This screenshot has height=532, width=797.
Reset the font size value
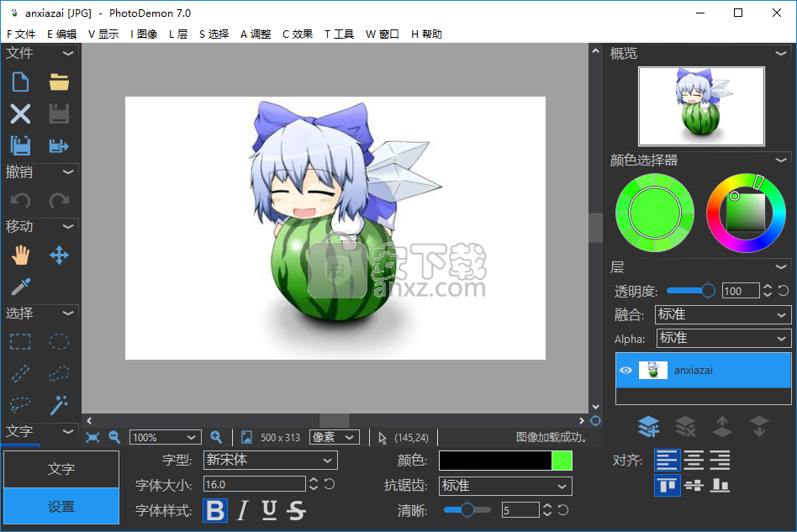pyautogui.click(x=330, y=484)
